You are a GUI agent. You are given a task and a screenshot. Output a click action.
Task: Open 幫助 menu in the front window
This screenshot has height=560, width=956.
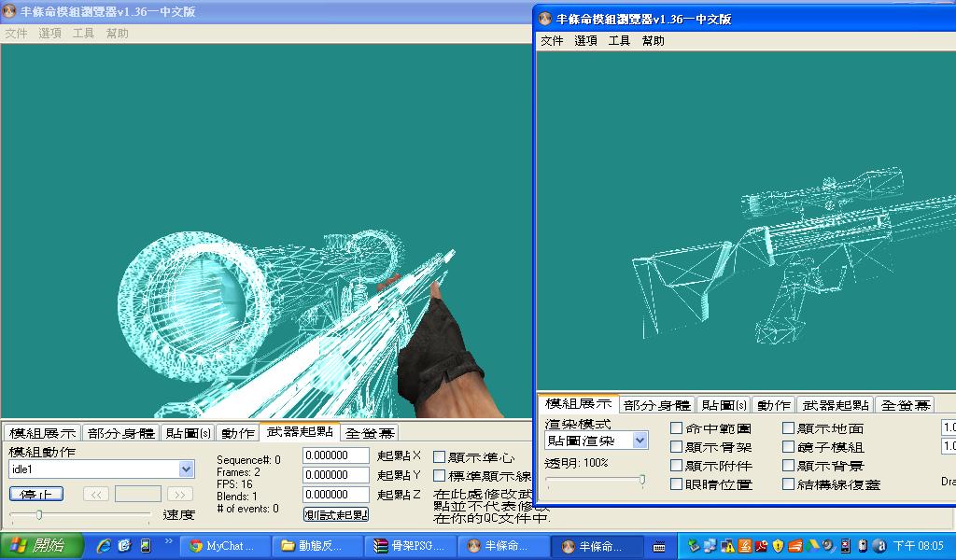(x=653, y=40)
